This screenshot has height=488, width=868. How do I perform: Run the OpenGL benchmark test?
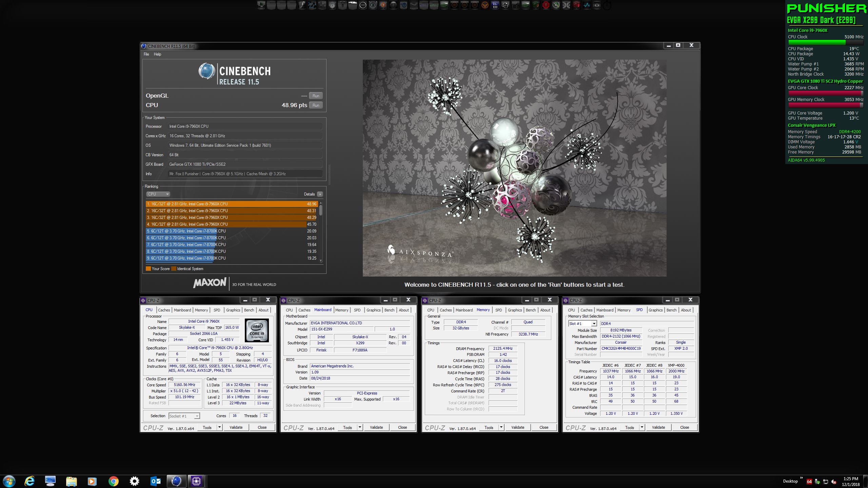[316, 96]
